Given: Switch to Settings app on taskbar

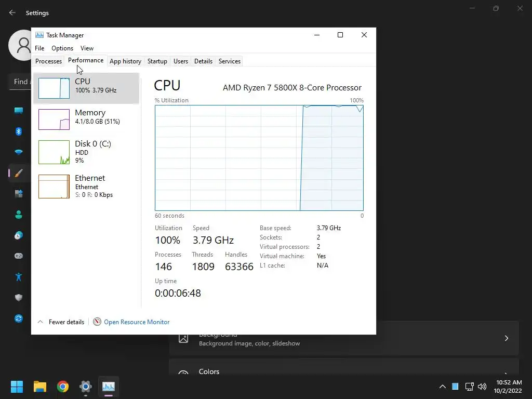Looking at the screenshot, I should pyautogui.click(x=86, y=387).
